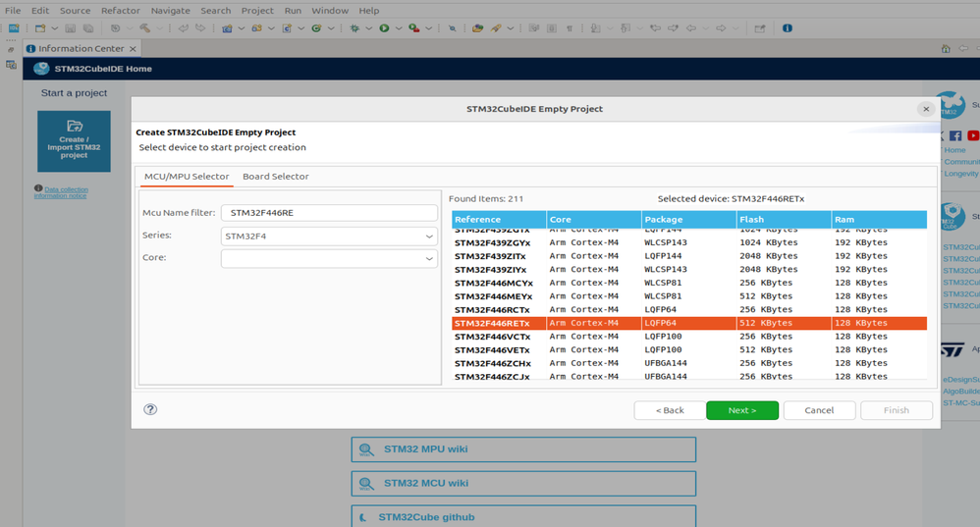Open the Refactor menu
The height and width of the screenshot is (527, 980).
[x=121, y=11]
